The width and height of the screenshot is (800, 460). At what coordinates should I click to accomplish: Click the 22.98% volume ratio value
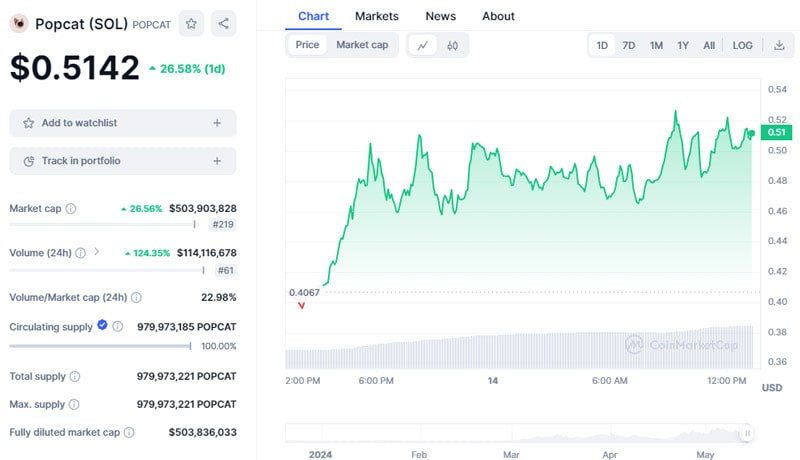[218, 297]
